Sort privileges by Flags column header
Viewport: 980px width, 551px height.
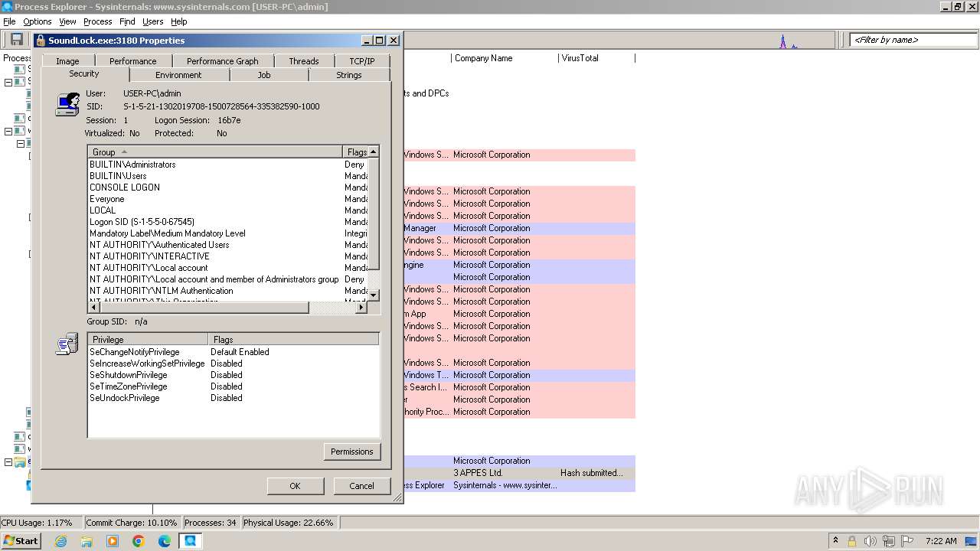click(x=293, y=339)
